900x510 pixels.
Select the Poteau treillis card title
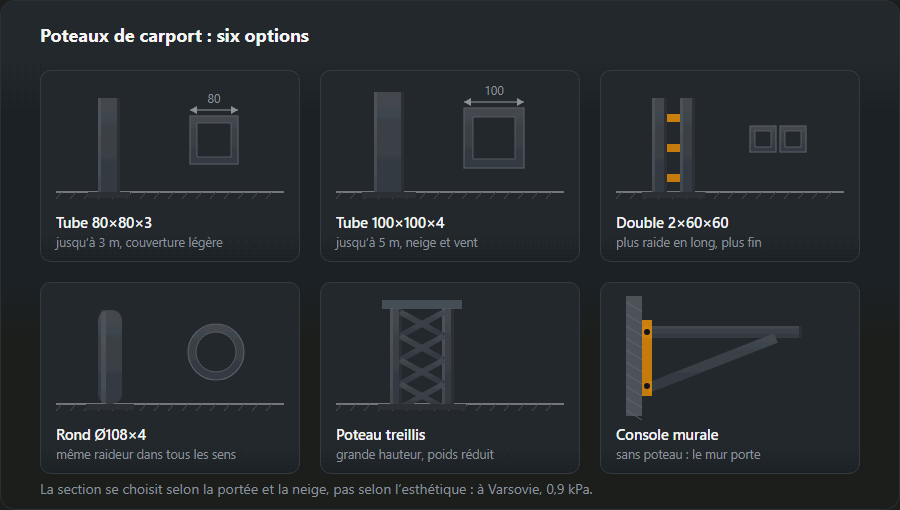[381, 435]
